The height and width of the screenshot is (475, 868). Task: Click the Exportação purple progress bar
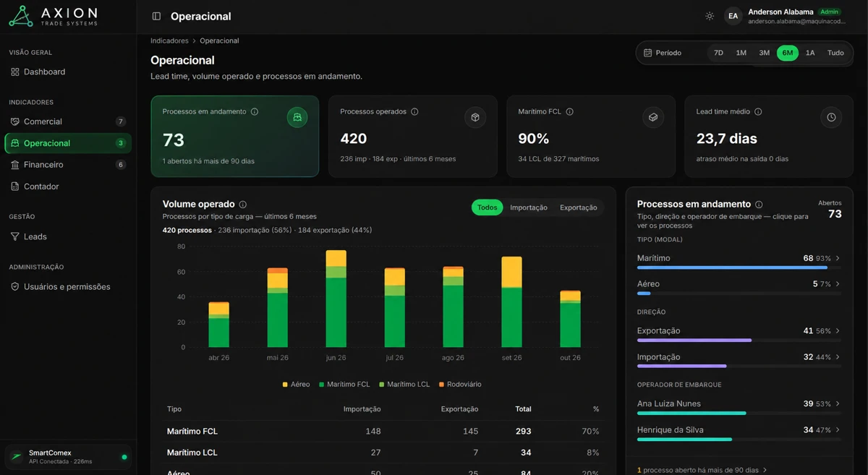(694, 340)
